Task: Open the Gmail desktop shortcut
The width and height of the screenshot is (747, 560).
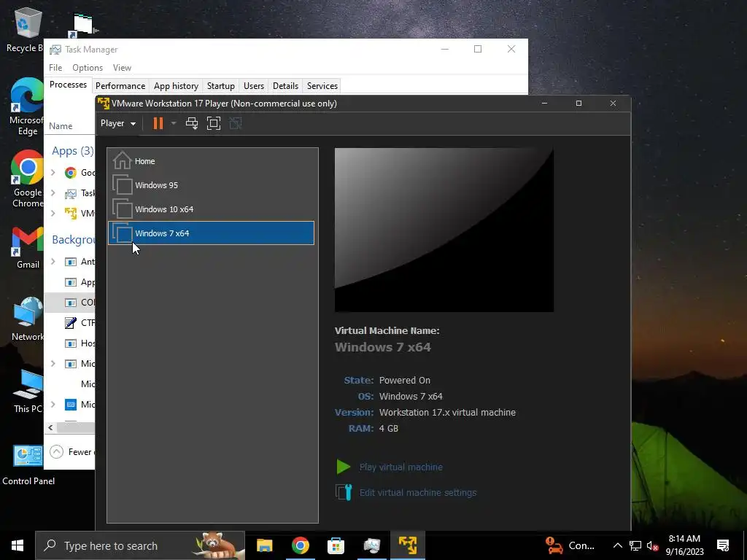Action: (28, 248)
